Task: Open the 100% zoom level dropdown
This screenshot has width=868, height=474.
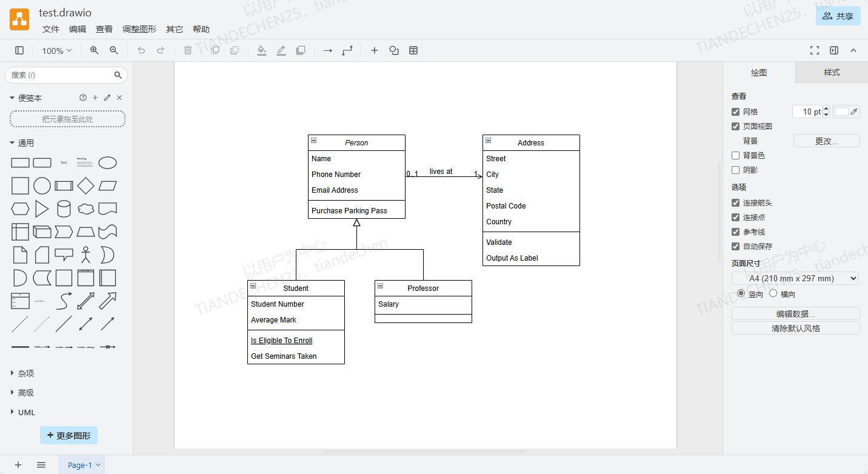Action: pos(57,51)
